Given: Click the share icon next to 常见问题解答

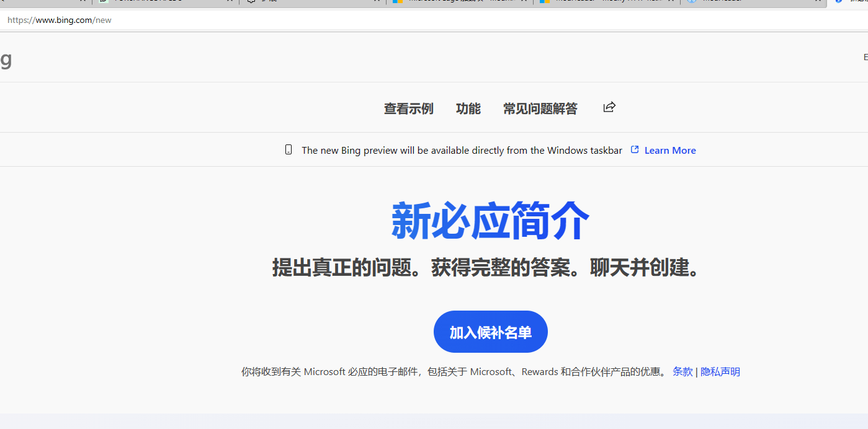Looking at the screenshot, I should pyautogui.click(x=609, y=107).
